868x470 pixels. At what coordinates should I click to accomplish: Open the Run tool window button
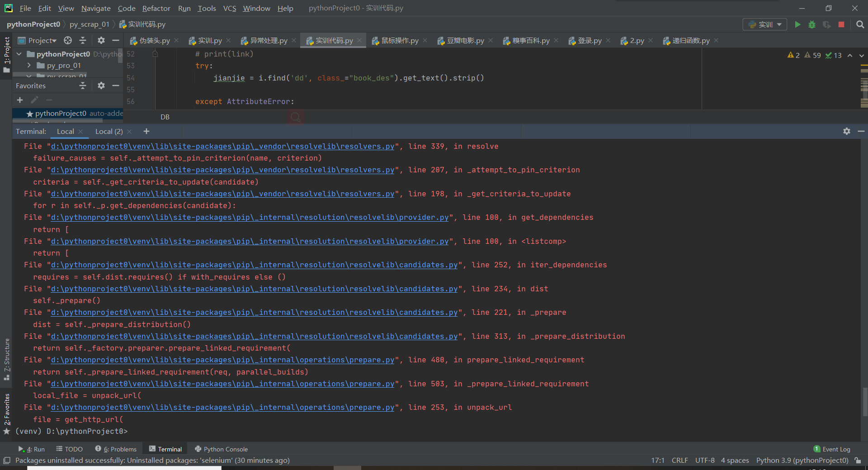click(32, 449)
